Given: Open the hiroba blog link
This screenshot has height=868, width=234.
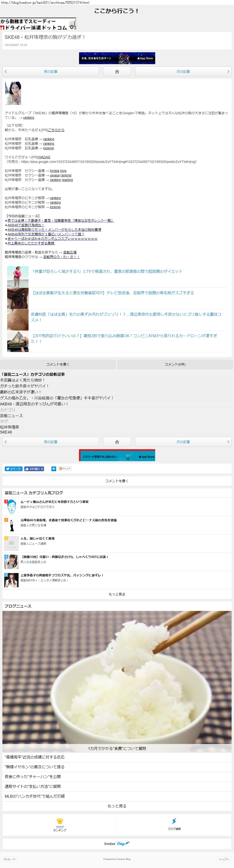Looking at the screenshot, I should tap(58, 171).
